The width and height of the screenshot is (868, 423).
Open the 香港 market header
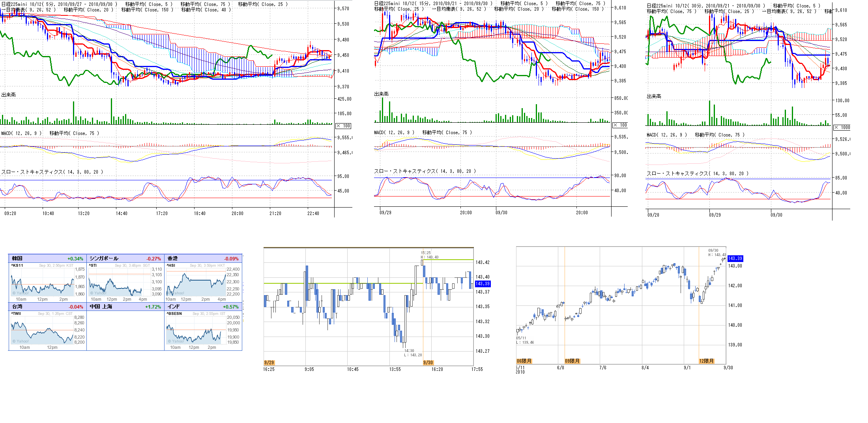(x=173, y=258)
